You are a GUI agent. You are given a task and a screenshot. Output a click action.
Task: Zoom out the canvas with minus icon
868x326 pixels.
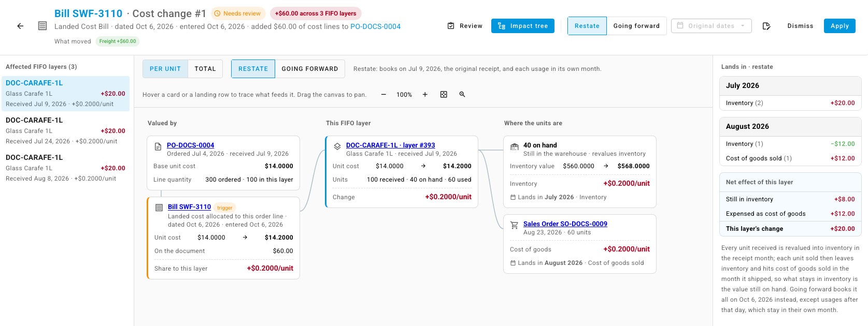click(x=383, y=95)
